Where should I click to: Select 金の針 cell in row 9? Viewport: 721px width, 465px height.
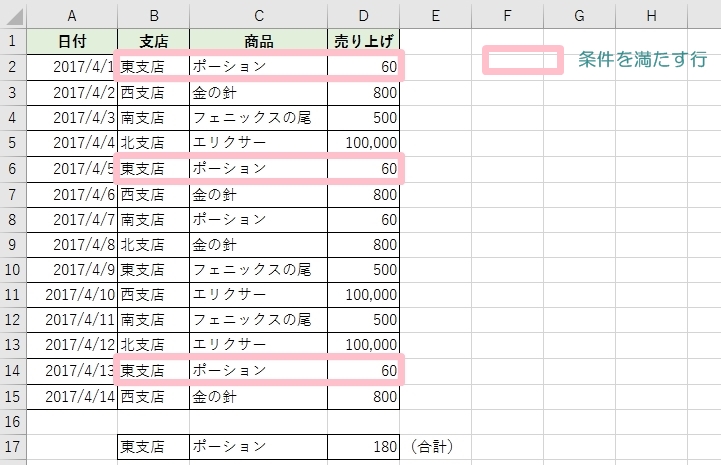[x=258, y=245]
